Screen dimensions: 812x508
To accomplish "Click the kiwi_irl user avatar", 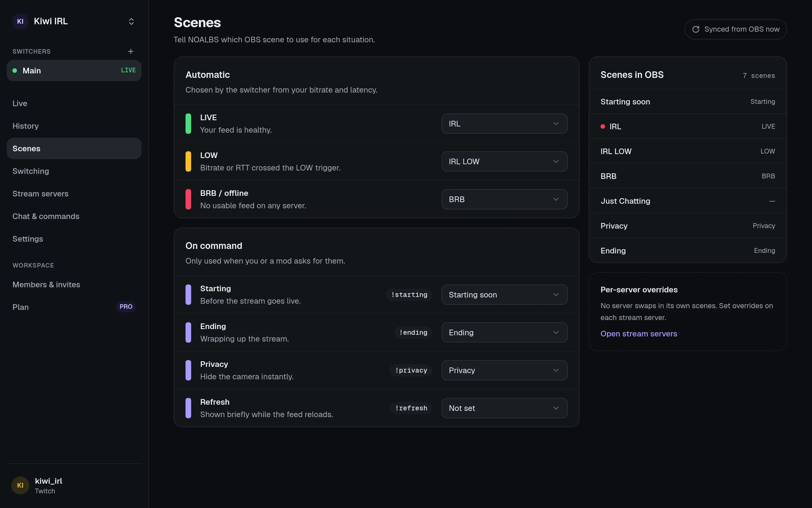I will click(20, 485).
